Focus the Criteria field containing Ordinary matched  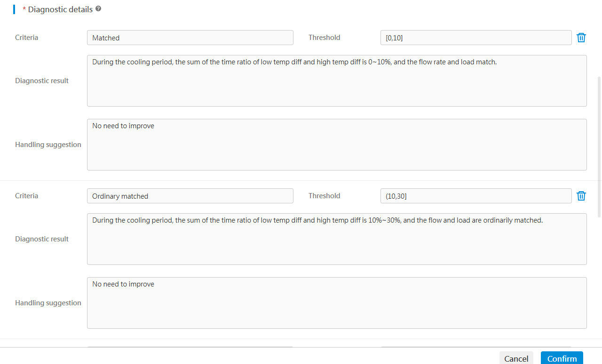click(190, 196)
